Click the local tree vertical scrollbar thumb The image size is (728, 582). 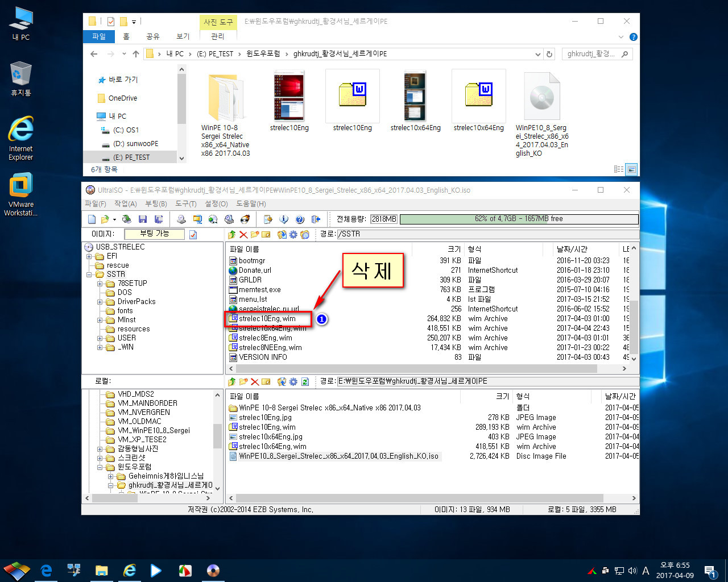[217, 436]
